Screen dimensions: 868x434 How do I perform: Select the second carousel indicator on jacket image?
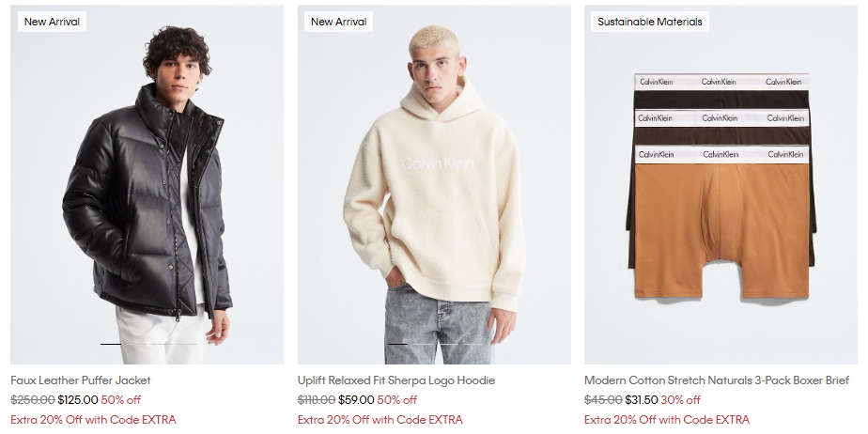tap(136, 345)
